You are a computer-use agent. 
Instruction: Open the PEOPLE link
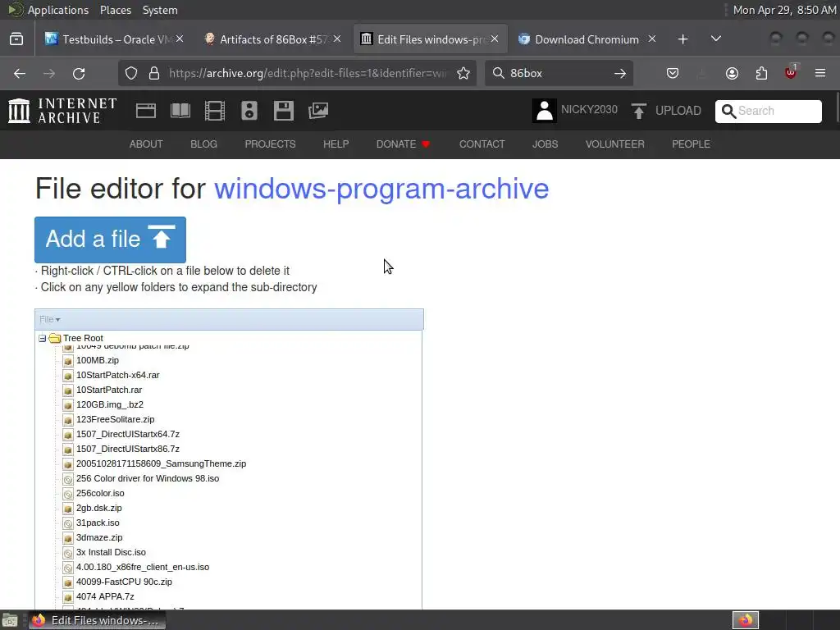[691, 144]
